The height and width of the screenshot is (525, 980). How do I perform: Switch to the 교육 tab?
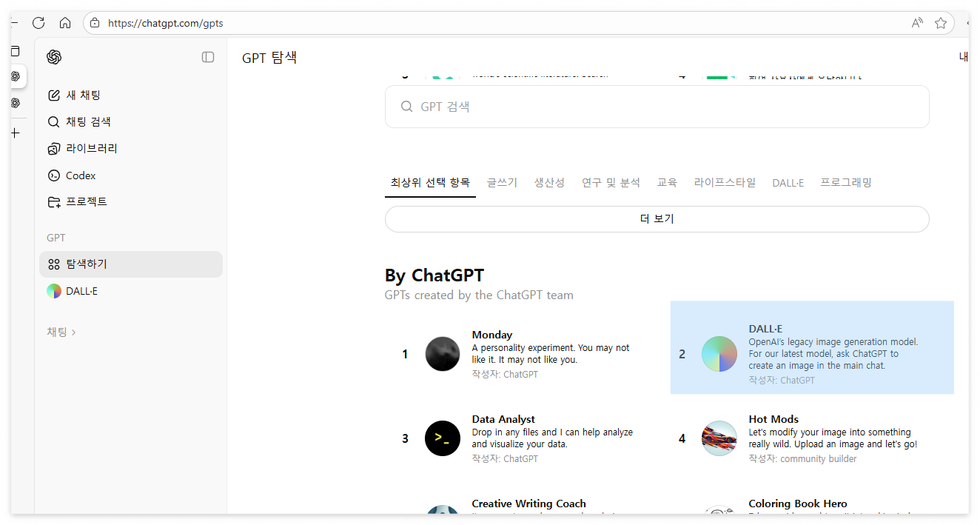(x=667, y=182)
